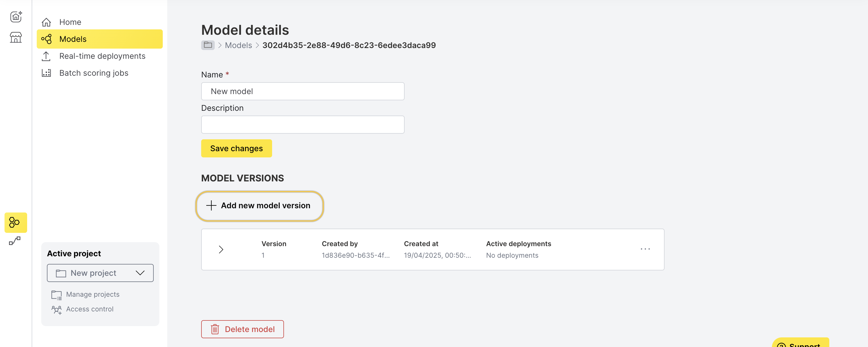
Task: Click the Access control people icon
Action: pyautogui.click(x=56, y=309)
